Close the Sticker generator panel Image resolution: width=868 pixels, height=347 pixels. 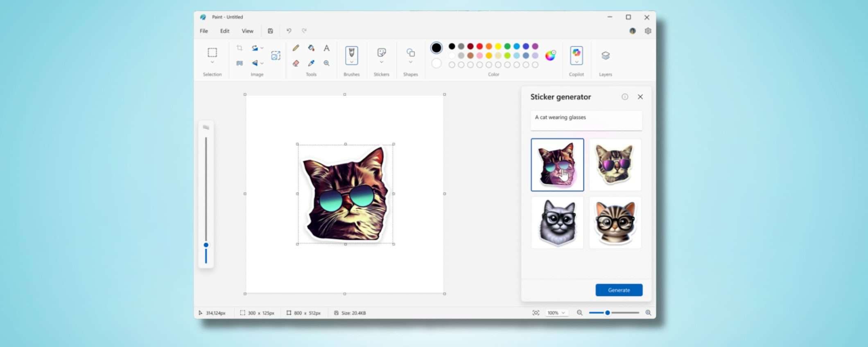click(640, 97)
